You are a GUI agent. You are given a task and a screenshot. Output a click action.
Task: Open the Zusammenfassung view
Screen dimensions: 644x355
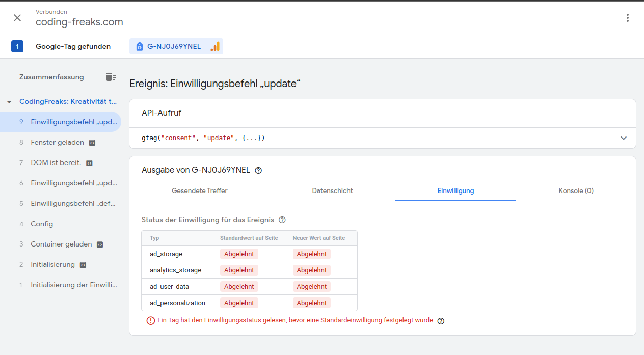(x=51, y=77)
